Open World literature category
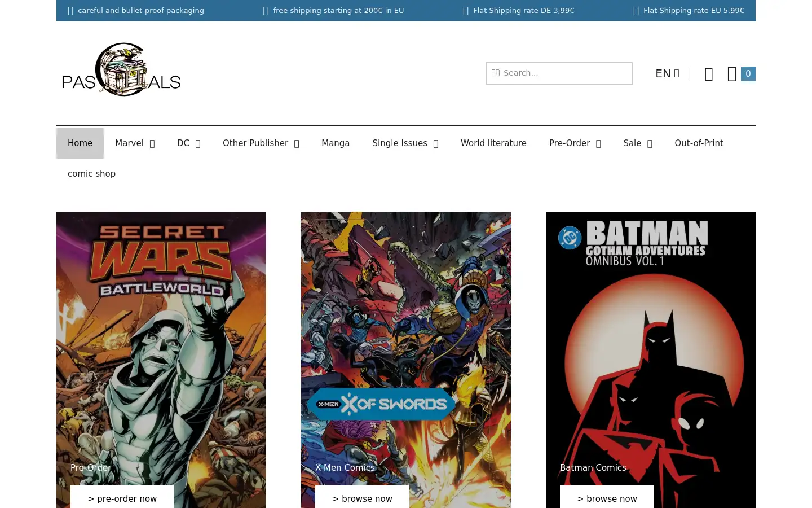Viewport: 812px width, 508px height. (493, 143)
